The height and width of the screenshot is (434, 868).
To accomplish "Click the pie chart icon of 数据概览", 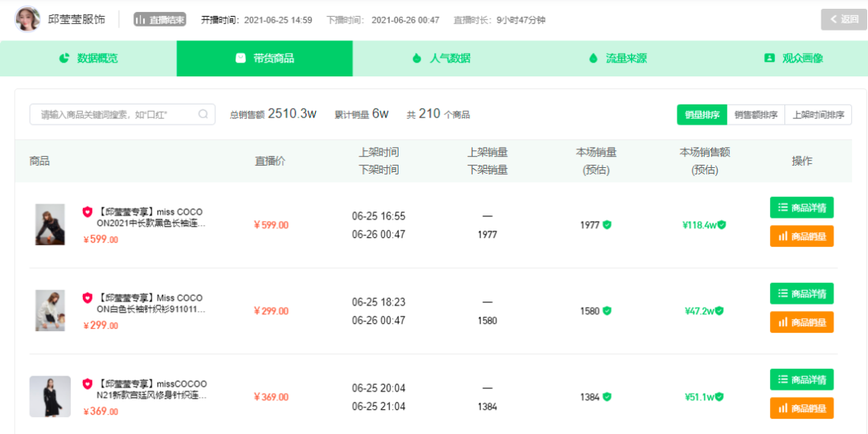I will coord(64,58).
